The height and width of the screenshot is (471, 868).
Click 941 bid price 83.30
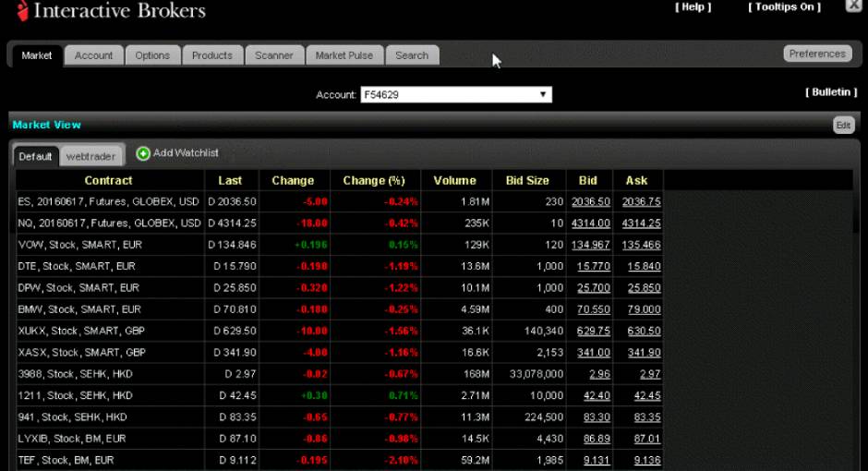pos(597,417)
